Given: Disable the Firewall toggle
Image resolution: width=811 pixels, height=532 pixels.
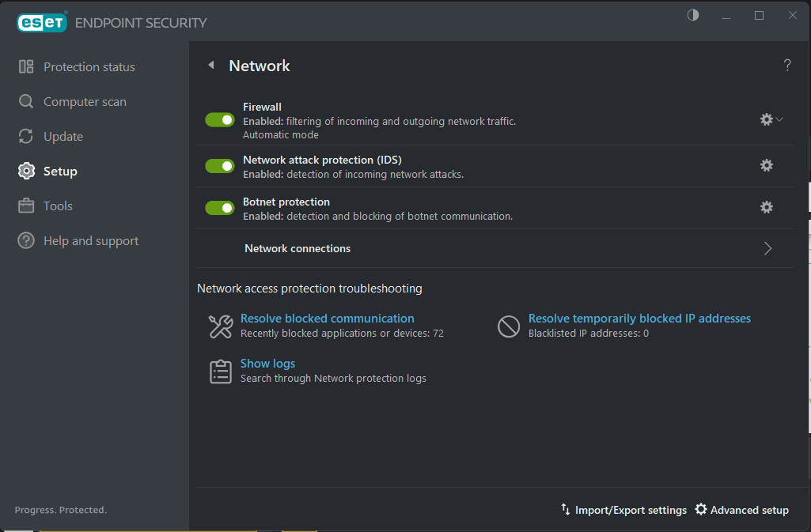Looking at the screenshot, I should click(220, 120).
